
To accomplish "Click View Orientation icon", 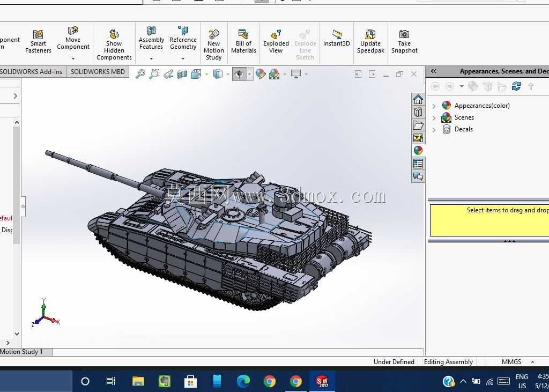I will (196, 74).
